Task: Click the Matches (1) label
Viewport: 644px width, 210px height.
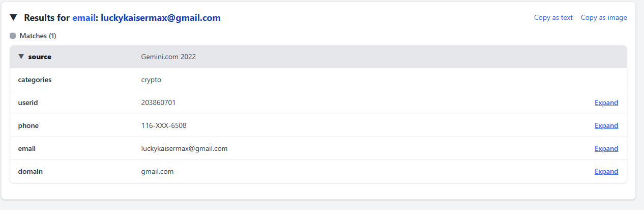Action: point(38,36)
